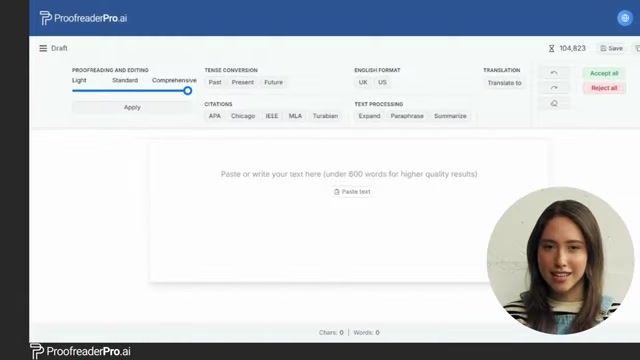Click the hourglass credits icon
The width and height of the screenshot is (640, 360).
[x=551, y=49]
